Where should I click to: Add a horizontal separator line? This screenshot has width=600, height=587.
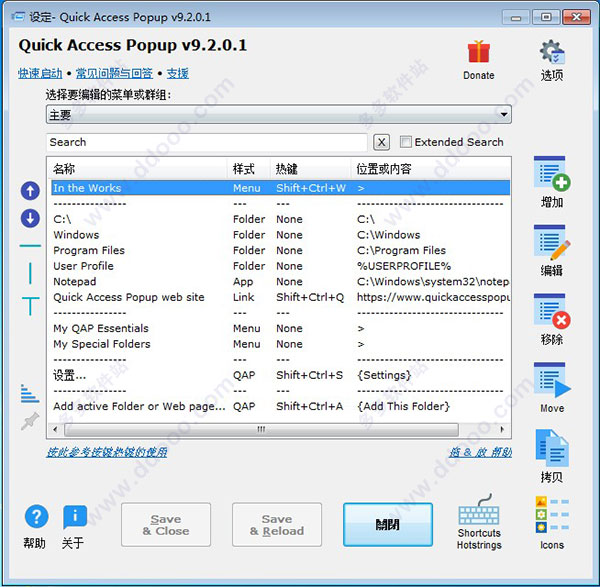click(x=30, y=246)
